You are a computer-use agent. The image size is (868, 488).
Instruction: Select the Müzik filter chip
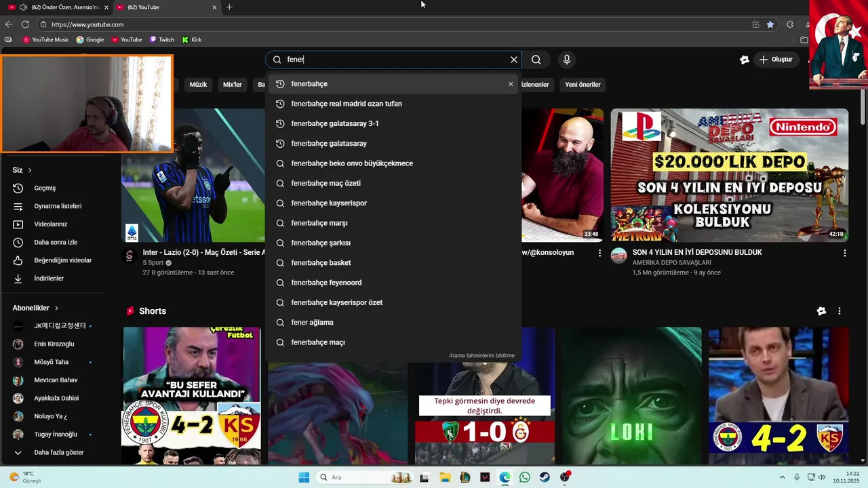tap(198, 85)
